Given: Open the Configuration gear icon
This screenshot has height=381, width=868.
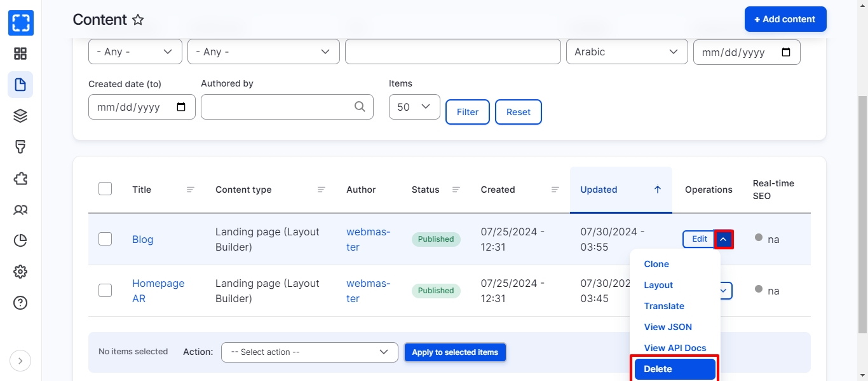Looking at the screenshot, I should [x=20, y=272].
